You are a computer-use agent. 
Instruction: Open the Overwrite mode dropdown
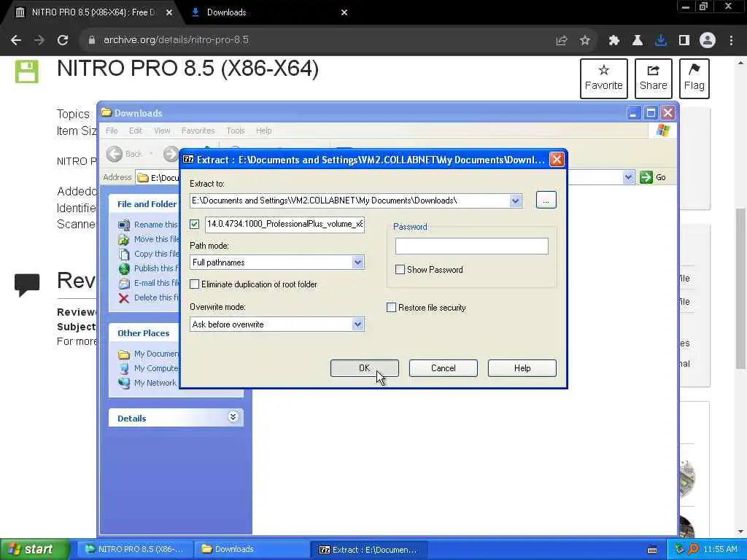(357, 324)
